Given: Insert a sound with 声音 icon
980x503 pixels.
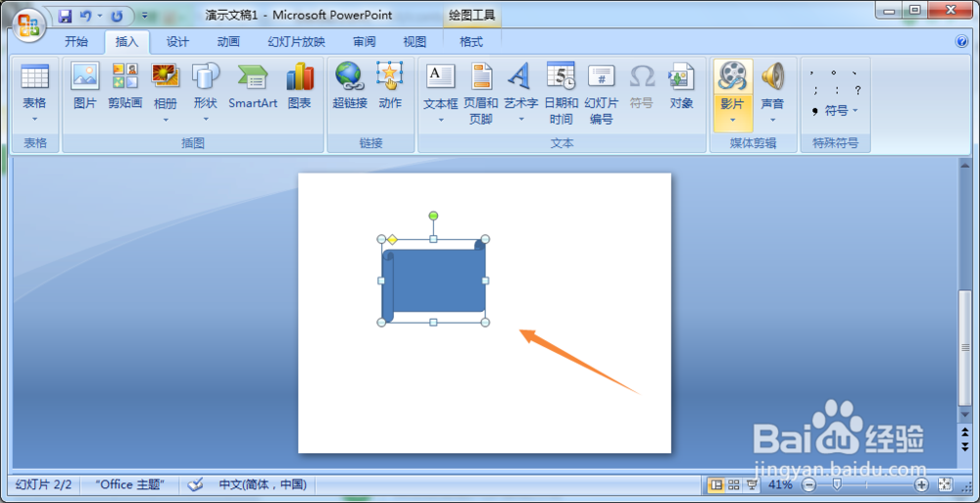Looking at the screenshot, I should pos(772,76).
